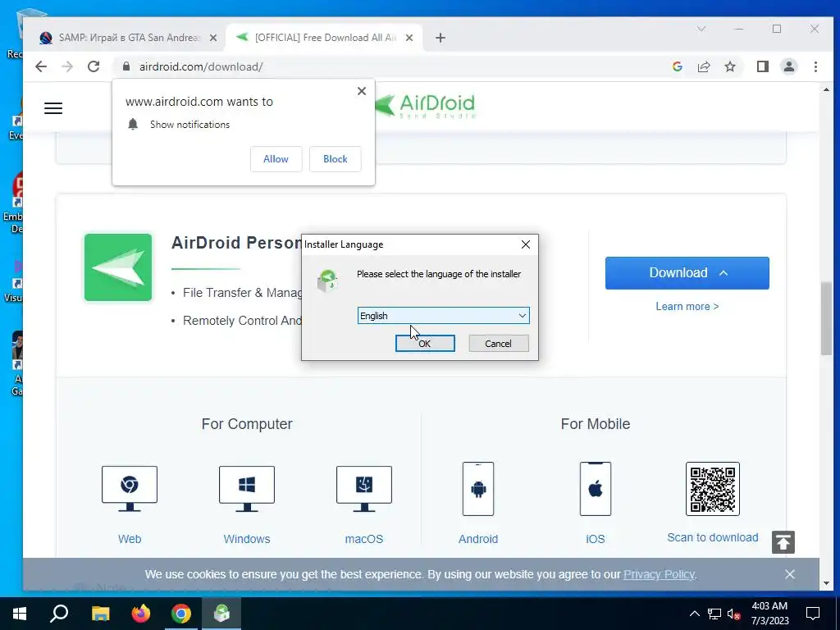
Task: Open Chrome three-dot menu
Action: tap(815, 66)
